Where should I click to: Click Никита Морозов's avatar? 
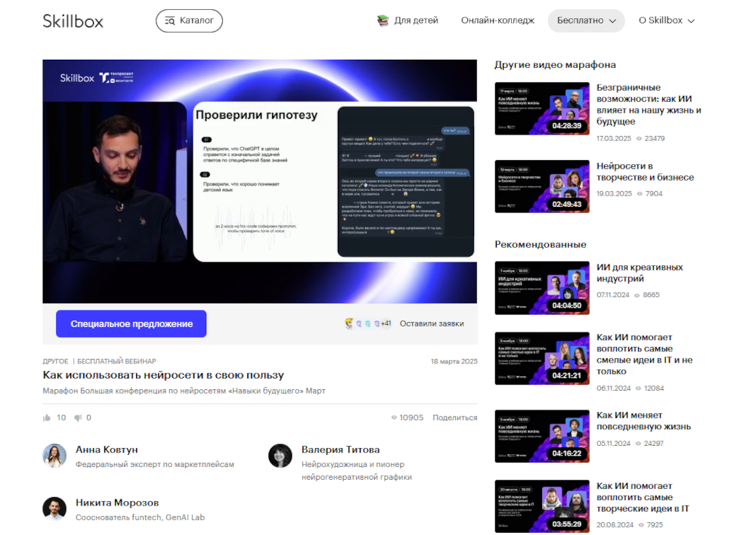(x=54, y=509)
